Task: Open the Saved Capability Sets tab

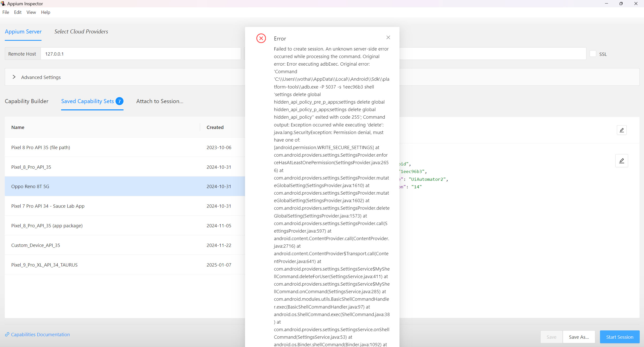Action: click(x=92, y=101)
